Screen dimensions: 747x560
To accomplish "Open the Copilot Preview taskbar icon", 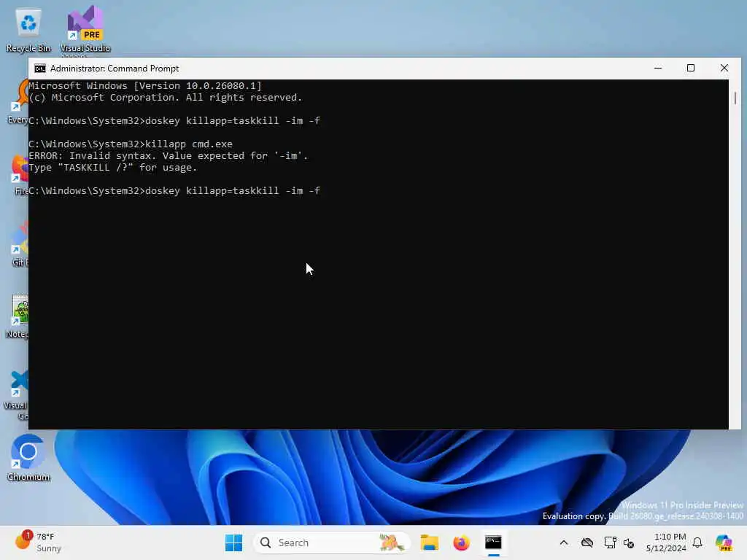I will tap(724, 542).
